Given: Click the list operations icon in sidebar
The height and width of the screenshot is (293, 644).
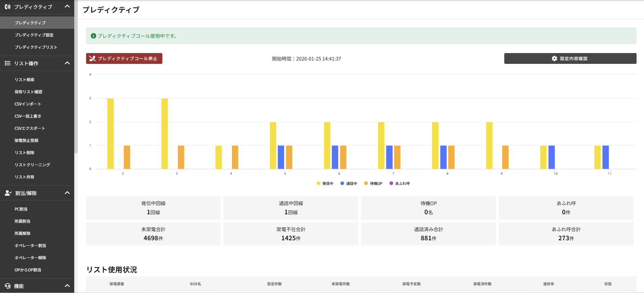Looking at the screenshot, I should click(7, 63).
